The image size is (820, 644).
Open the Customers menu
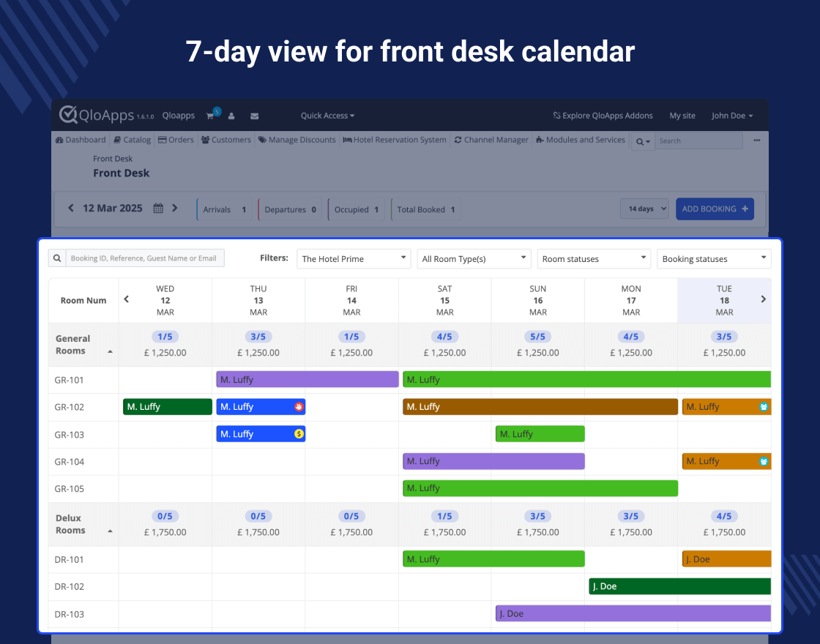tap(225, 140)
